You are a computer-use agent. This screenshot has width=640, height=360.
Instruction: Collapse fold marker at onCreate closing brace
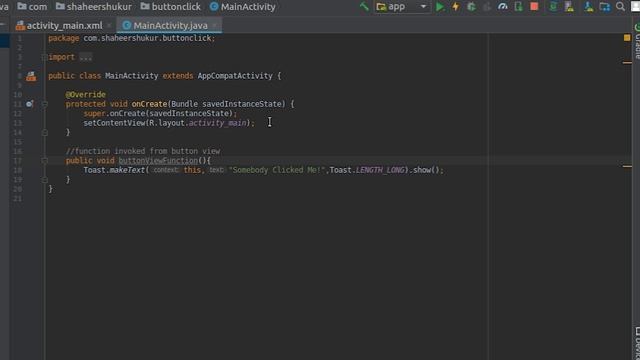click(x=45, y=133)
